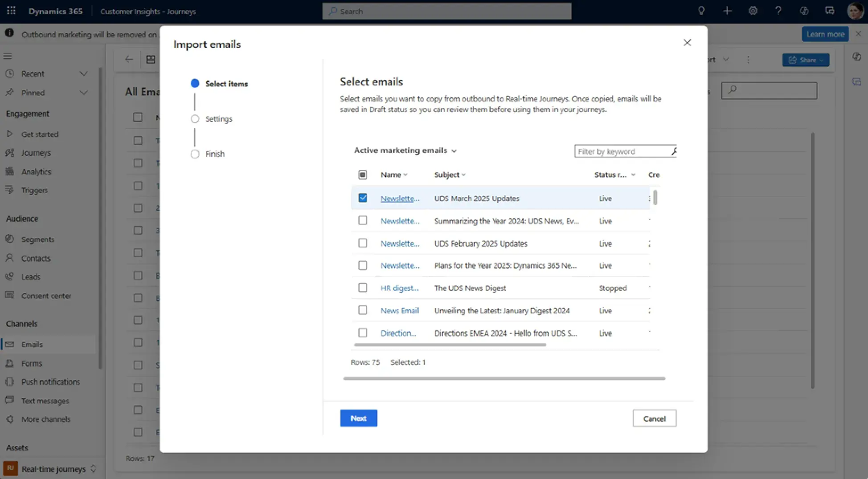Screen dimensions: 868x479
Task: Check the UDS February 2025 Updates row
Action: [x=363, y=243]
